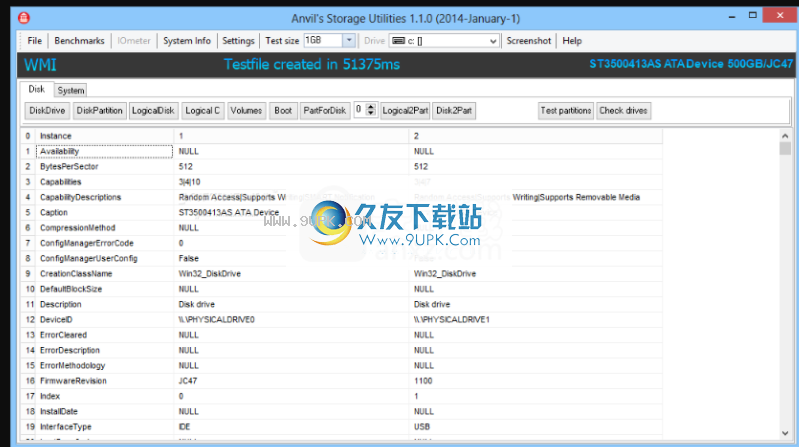Click the 1100 firmware value
The width and height of the screenshot is (799, 447).
423,381
